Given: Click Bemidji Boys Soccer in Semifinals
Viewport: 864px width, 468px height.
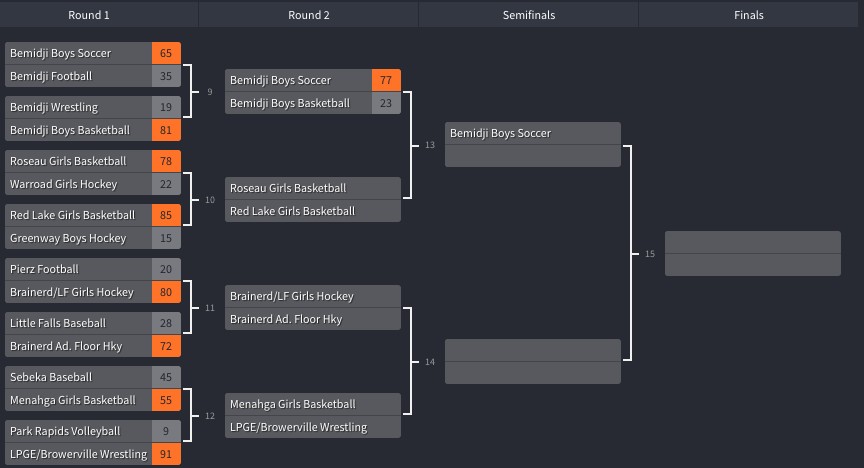Looking at the screenshot, I should (532, 133).
